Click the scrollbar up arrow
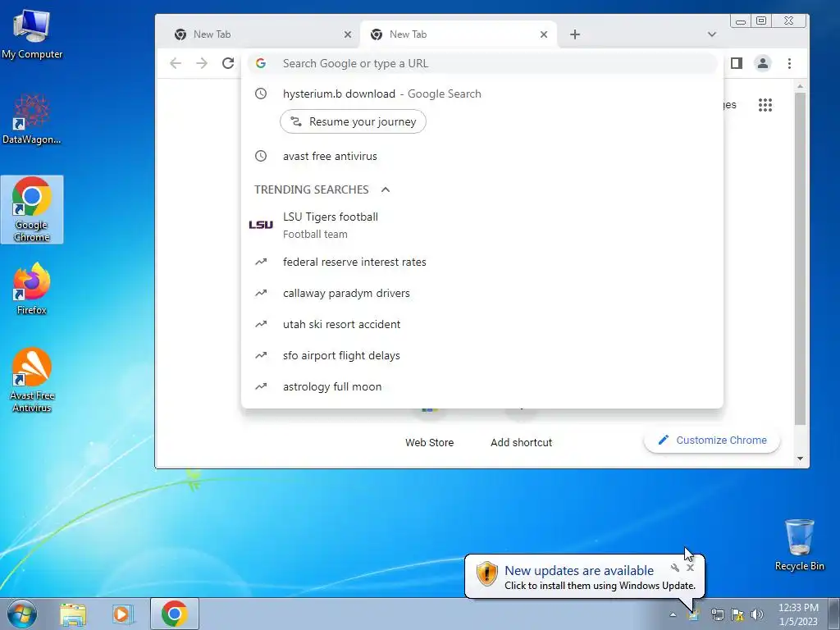The height and width of the screenshot is (630, 840). pyautogui.click(x=800, y=86)
